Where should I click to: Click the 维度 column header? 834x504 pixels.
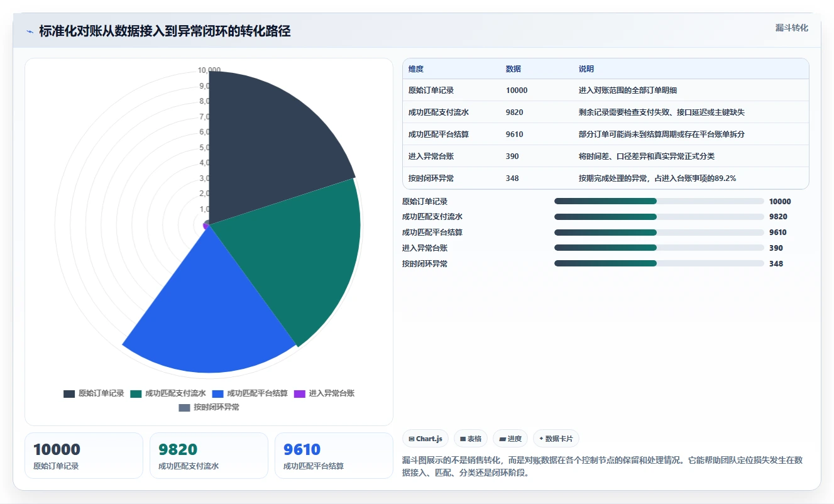click(x=416, y=69)
